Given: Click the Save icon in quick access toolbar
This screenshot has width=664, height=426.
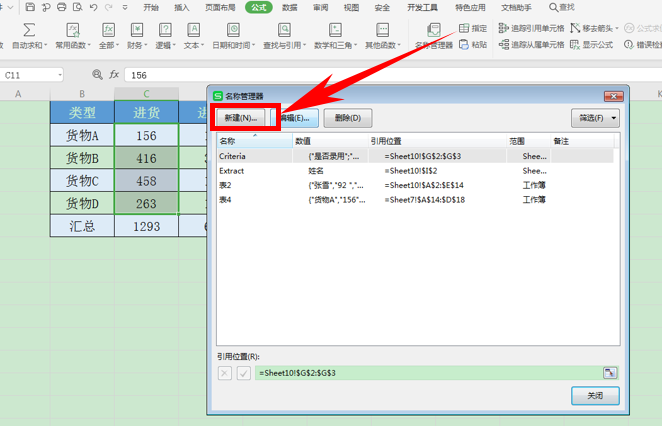Looking at the screenshot, I should pyautogui.click(x=30, y=7).
